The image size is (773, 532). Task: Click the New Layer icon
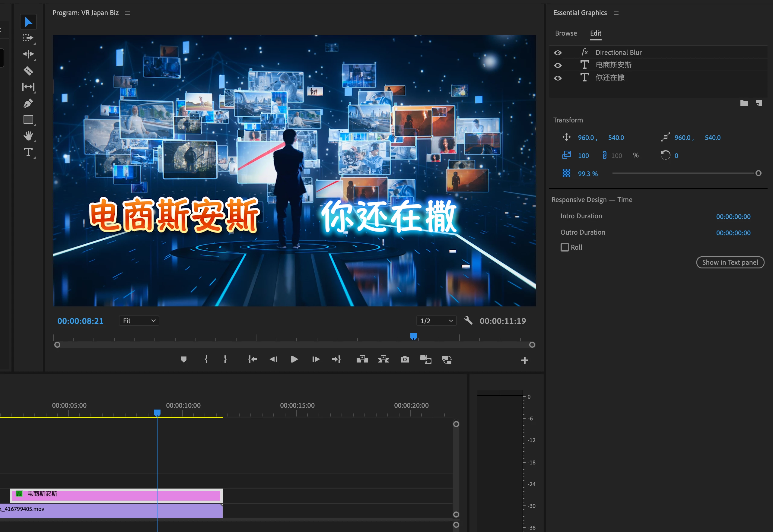click(x=759, y=103)
